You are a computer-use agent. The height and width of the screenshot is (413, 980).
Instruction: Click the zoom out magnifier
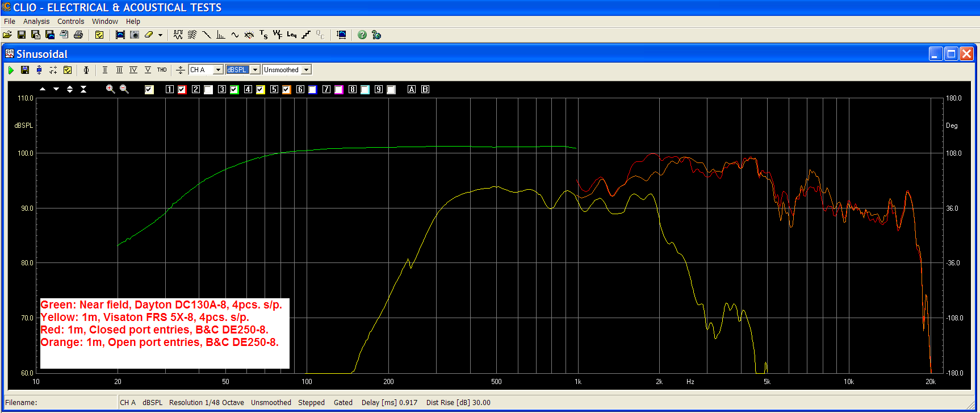tap(124, 89)
